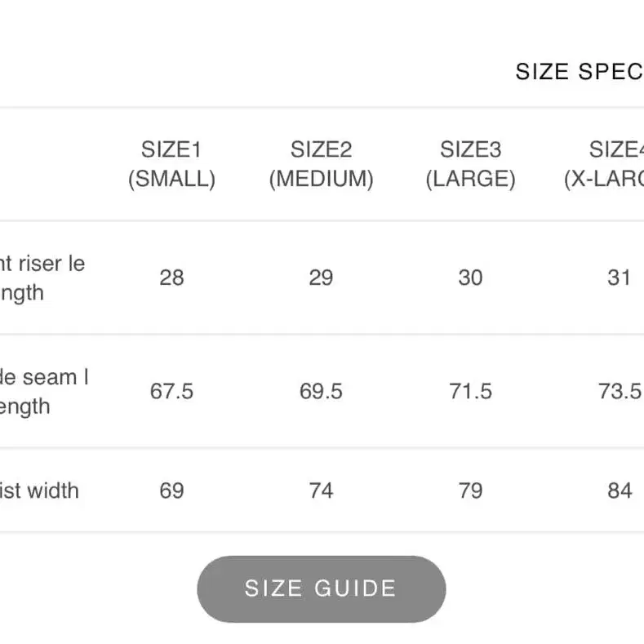The width and height of the screenshot is (644, 644).
Task: Click the large waist width value 79
Action: [x=470, y=491]
